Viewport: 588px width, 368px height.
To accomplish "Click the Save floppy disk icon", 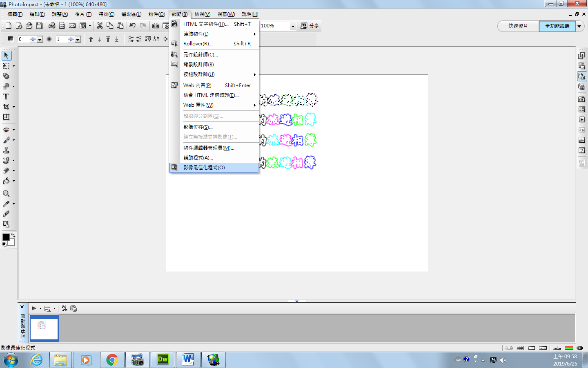I will pyautogui.click(x=39, y=26).
